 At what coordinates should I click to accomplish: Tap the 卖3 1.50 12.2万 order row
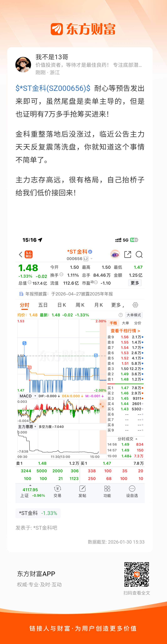click(125, 369)
